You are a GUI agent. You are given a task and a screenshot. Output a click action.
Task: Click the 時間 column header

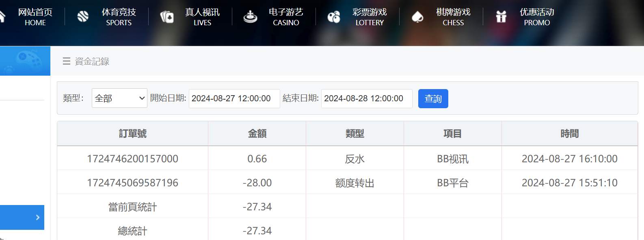569,133
